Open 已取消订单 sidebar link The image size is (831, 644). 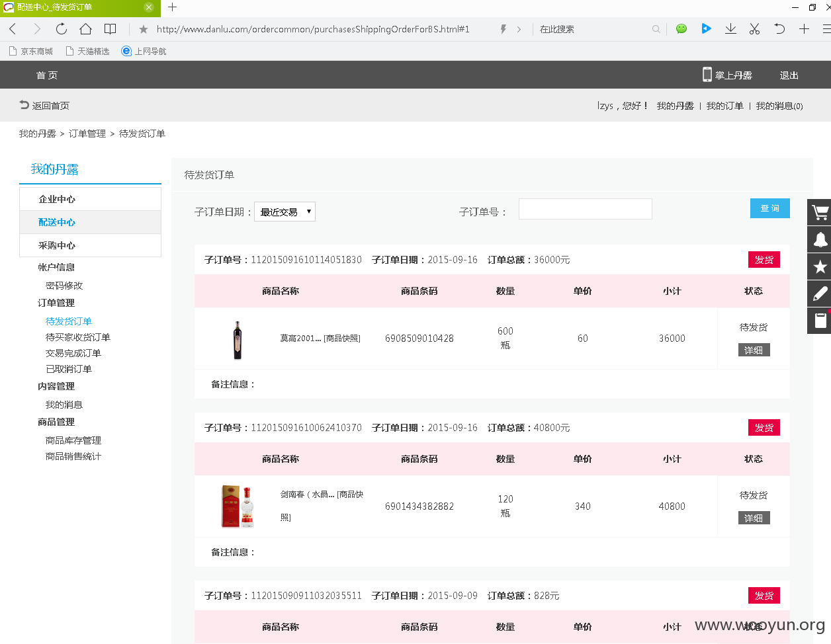(69, 369)
